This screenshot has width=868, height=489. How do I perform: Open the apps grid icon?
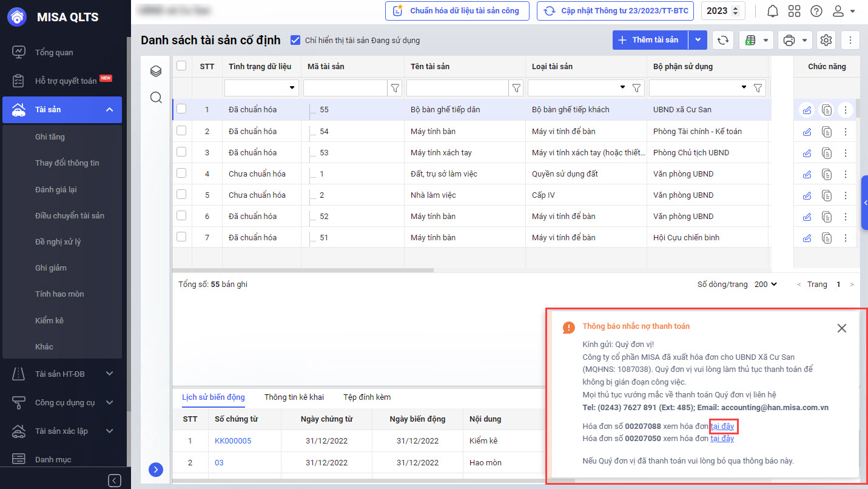click(795, 11)
